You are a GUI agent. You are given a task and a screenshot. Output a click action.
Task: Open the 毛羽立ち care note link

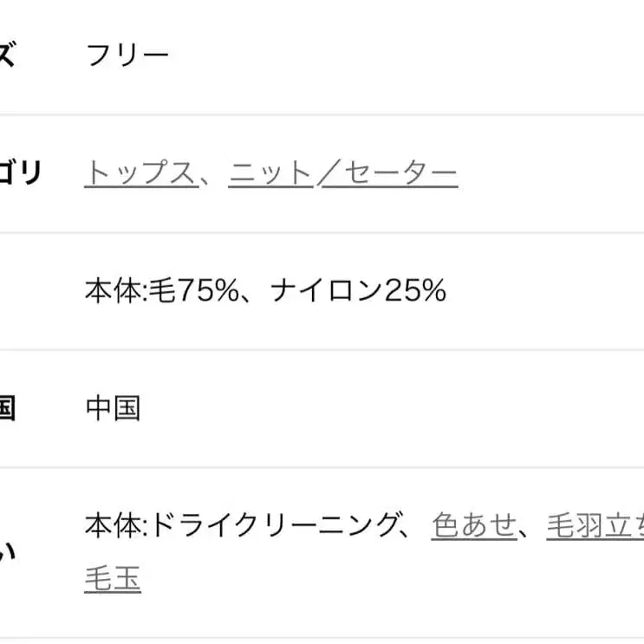pyautogui.click(x=595, y=525)
